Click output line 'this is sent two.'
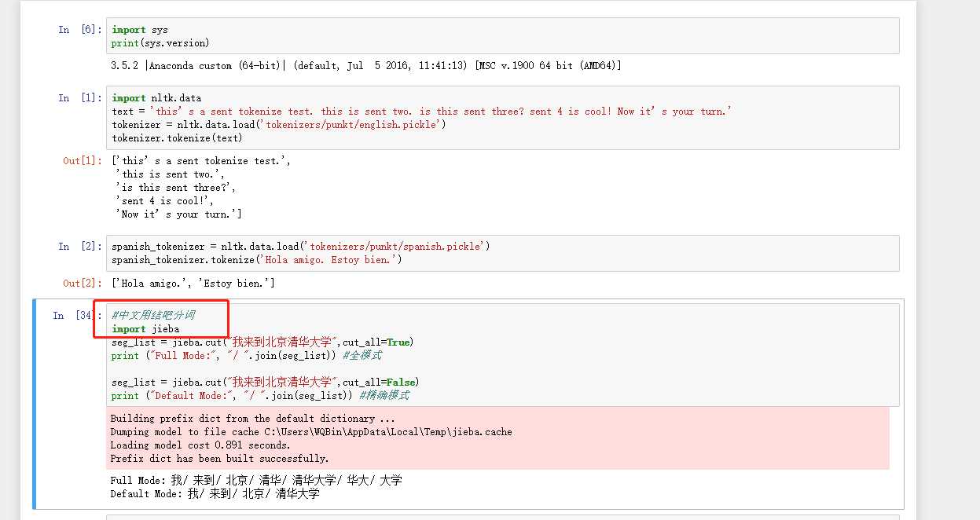Viewport: 980px width, 520px height. (171, 174)
